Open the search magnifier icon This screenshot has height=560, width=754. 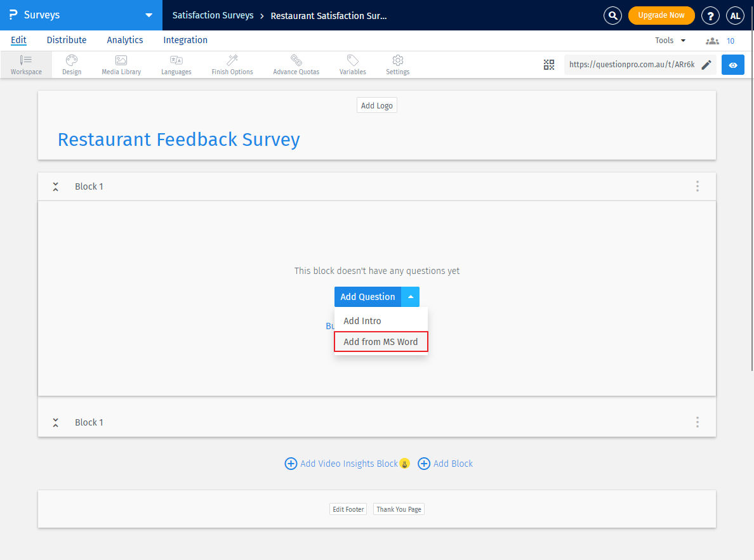pyautogui.click(x=612, y=15)
